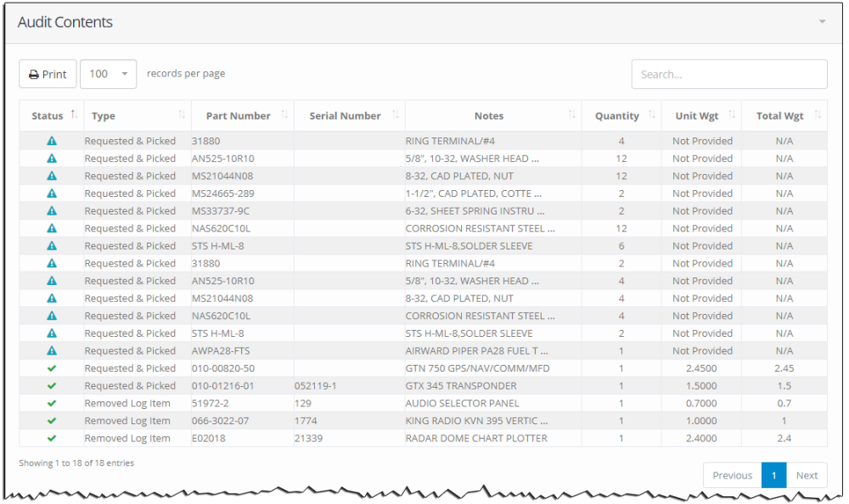Viewport: 849px width, 504px height.
Task: Click serial number 052119-1
Action: (x=316, y=386)
